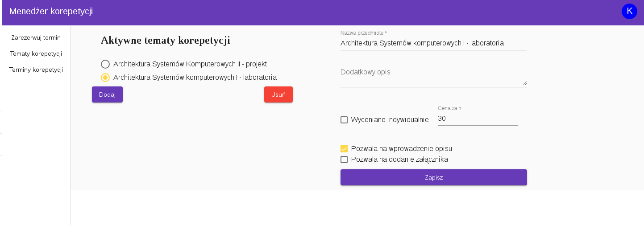
Task: Click the Dodaj button
Action: pos(107,94)
